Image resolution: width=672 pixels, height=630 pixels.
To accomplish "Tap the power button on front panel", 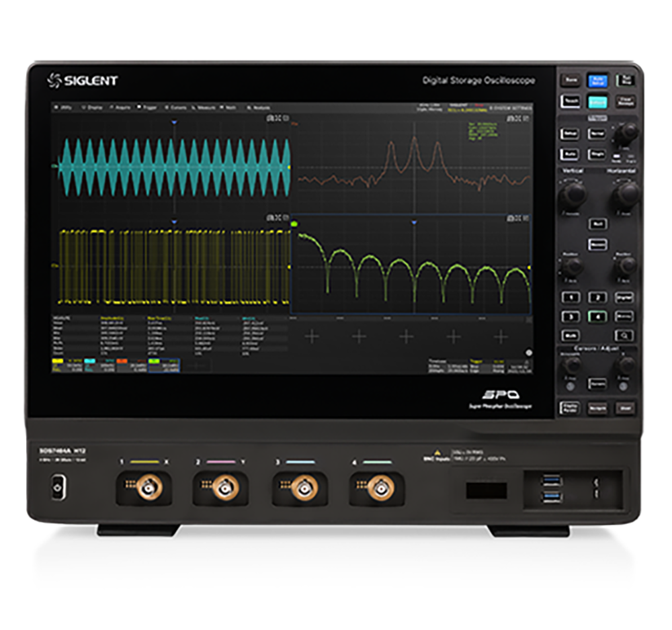I will [58, 488].
